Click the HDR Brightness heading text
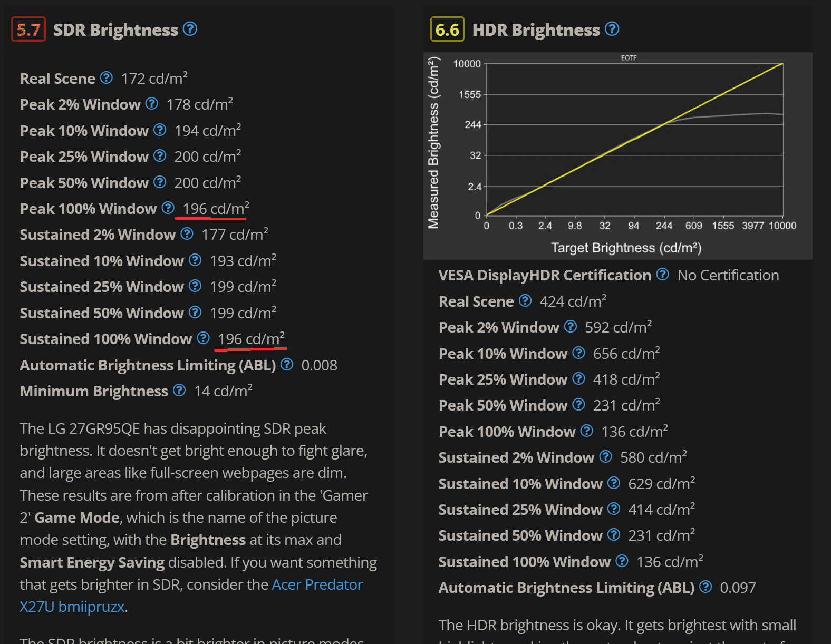The height and width of the screenshot is (644, 831). click(536, 30)
